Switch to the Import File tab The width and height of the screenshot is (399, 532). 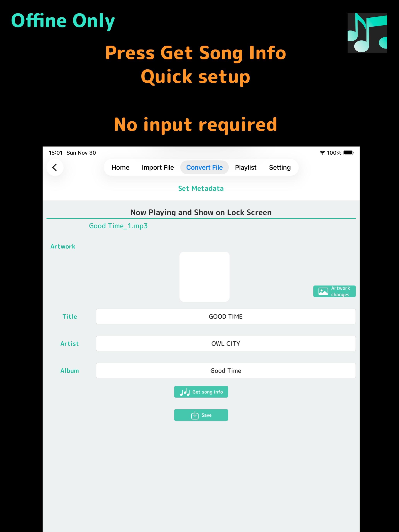click(158, 167)
